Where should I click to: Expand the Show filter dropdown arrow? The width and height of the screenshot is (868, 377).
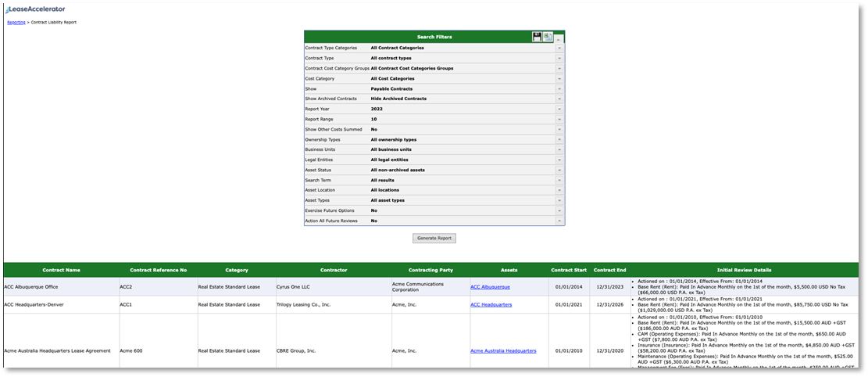pos(559,88)
